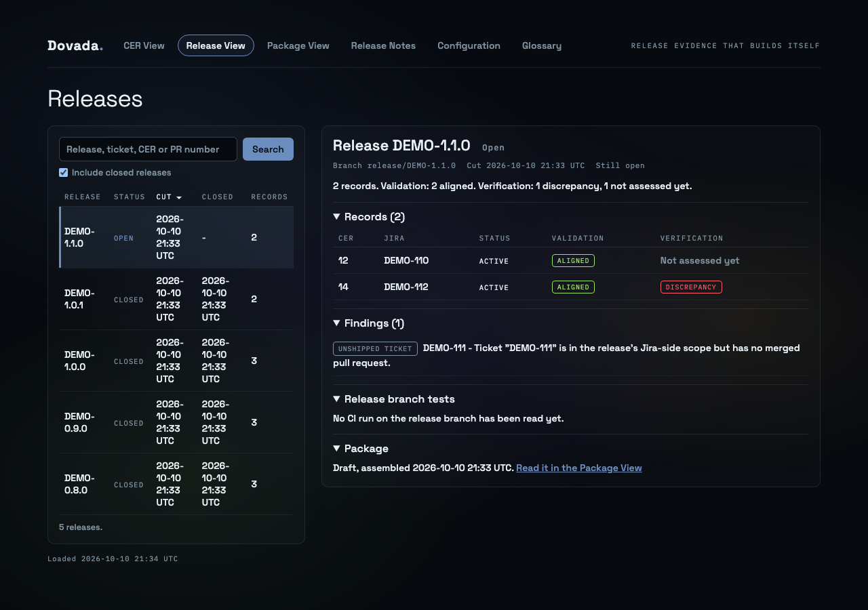
Task: Click the VALIDATION column header
Action: coord(578,239)
